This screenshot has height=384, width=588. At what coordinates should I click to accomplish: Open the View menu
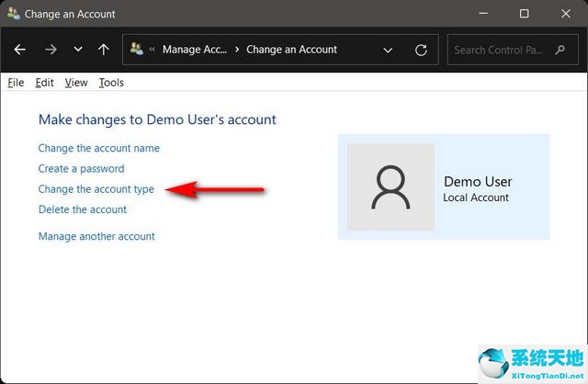[x=76, y=83]
